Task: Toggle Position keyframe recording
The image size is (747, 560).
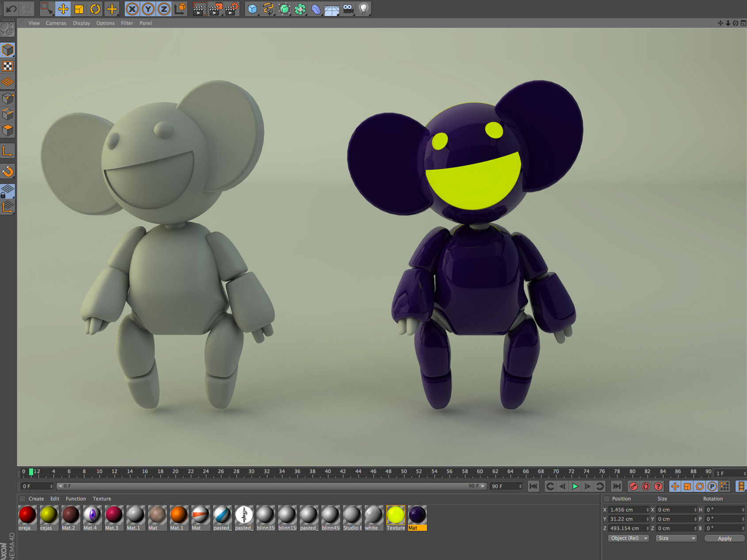Action: [x=675, y=486]
